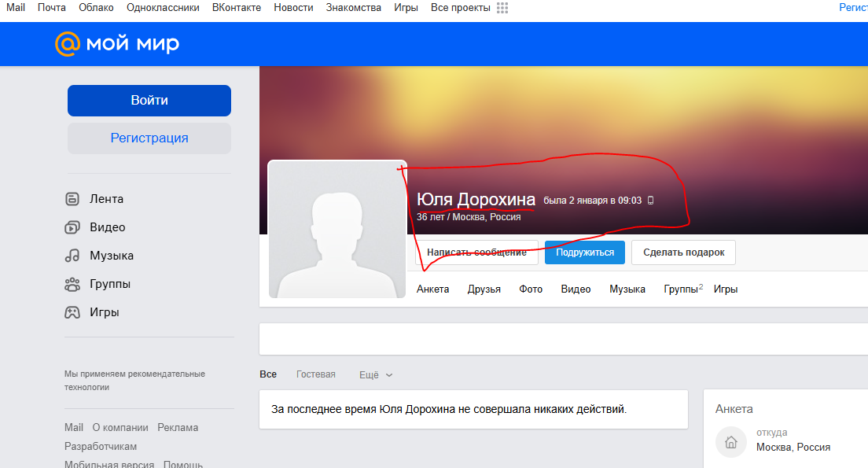Screen dimensions: 868x468
Task: Open Все проекты in the top bar
Action: (x=461, y=8)
